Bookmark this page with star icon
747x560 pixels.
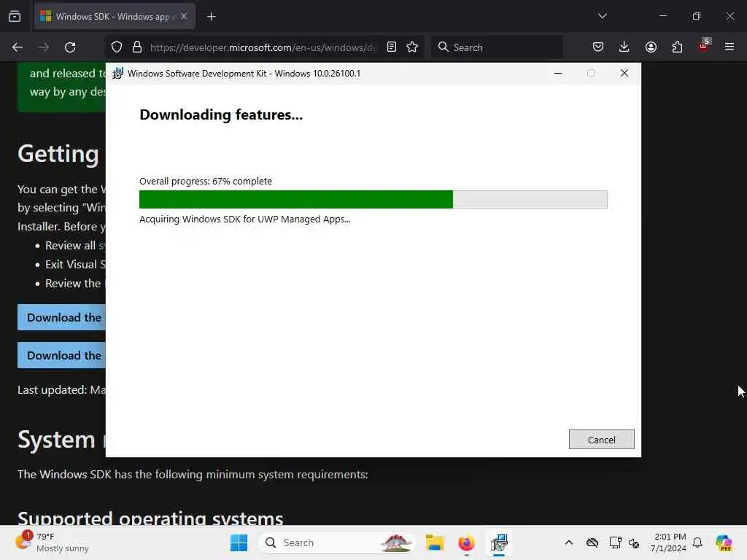point(412,47)
